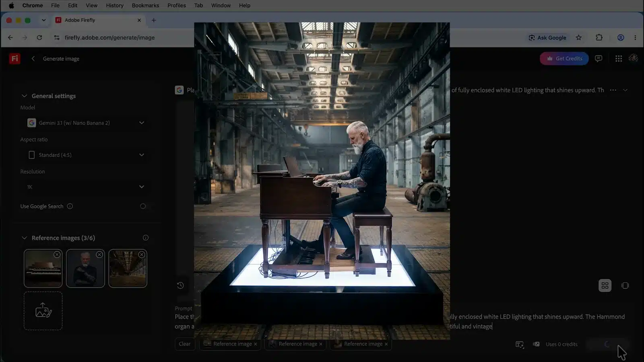Open the Chrome three-dot menu

click(x=635, y=37)
